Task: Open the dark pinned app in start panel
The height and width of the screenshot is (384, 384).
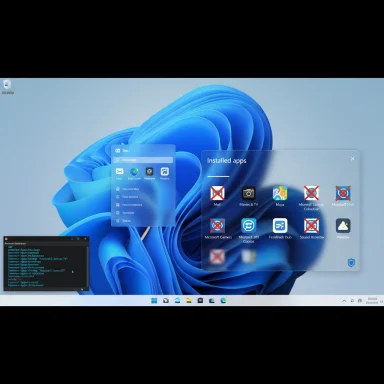Action: click(x=149, y=171)
